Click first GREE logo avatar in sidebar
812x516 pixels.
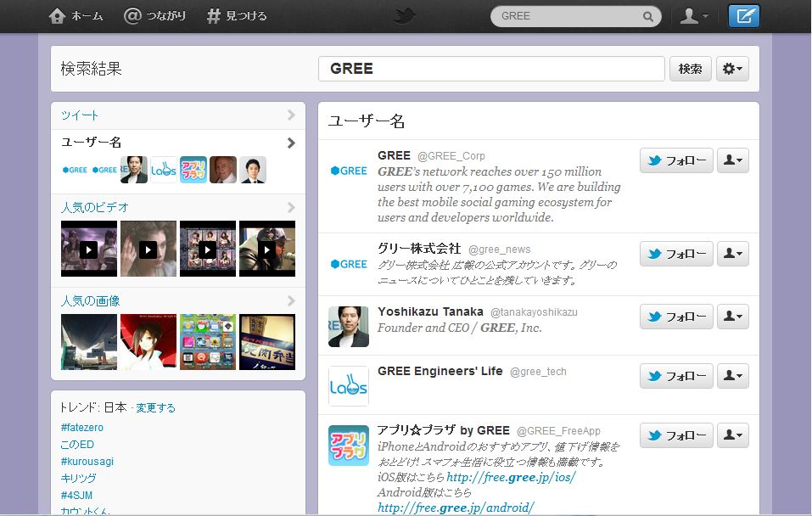[x=75, y=170]
